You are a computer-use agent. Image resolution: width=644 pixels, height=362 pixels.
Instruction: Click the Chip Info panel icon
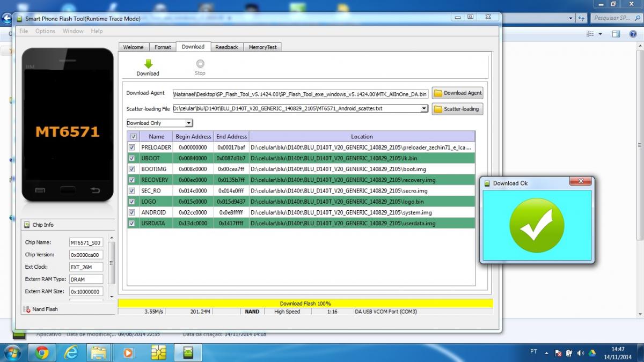[x=27, y=225]
